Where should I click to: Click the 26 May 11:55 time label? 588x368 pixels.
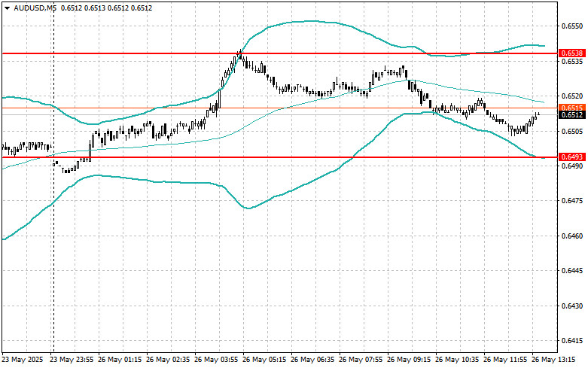(504, 360)
